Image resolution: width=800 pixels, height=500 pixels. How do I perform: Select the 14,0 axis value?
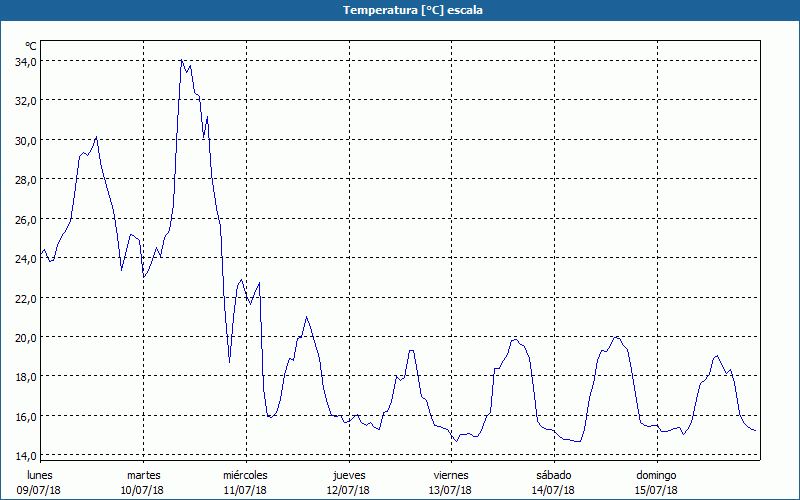click(26, 456)
